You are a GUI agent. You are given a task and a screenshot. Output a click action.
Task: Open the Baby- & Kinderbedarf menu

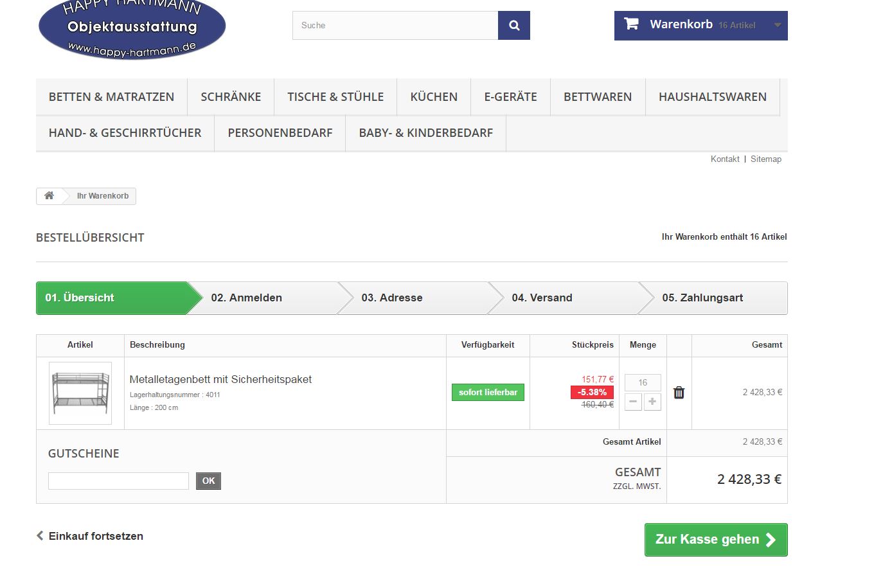[426, 133]
